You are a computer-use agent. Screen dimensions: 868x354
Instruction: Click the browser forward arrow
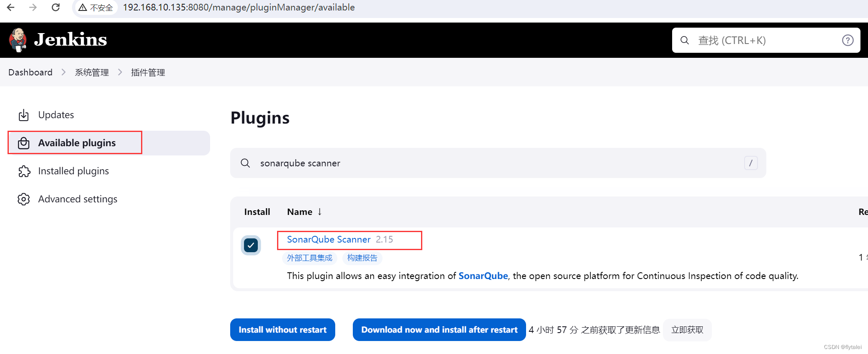tap(33, 7)
